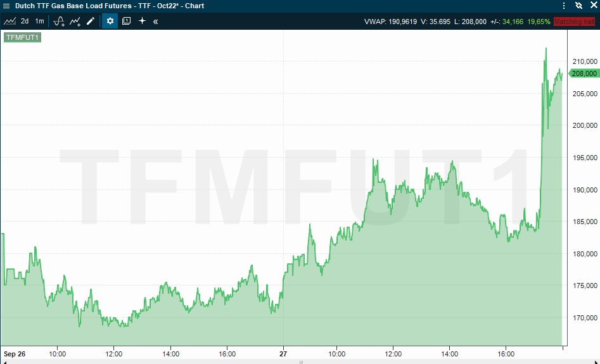This screenshot has width=600, height=364.
Task: Select the 1m interval option
Action: point(40,21)
